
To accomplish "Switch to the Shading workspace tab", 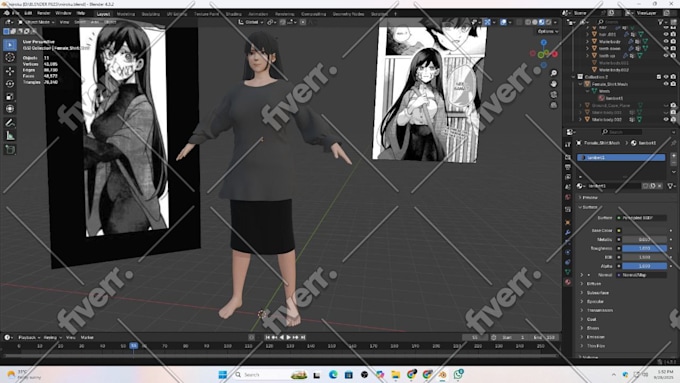I will click(x=233, y=14).
